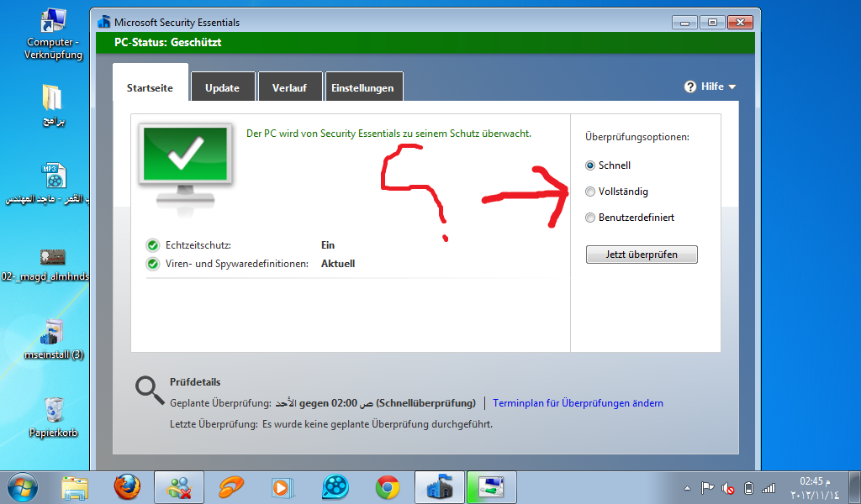The image size is (861, 504).
Task: Open the Windows Start menu
Action: (x=23, y=487)
